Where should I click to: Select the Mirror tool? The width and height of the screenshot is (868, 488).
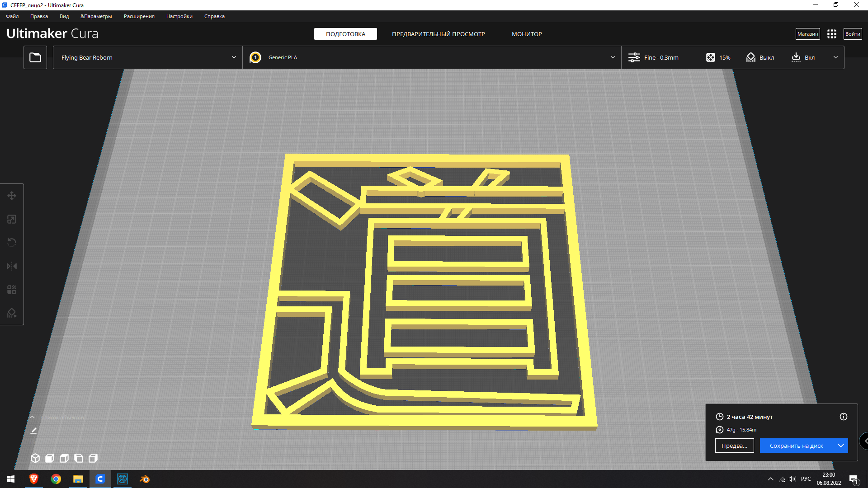point(12,266)
